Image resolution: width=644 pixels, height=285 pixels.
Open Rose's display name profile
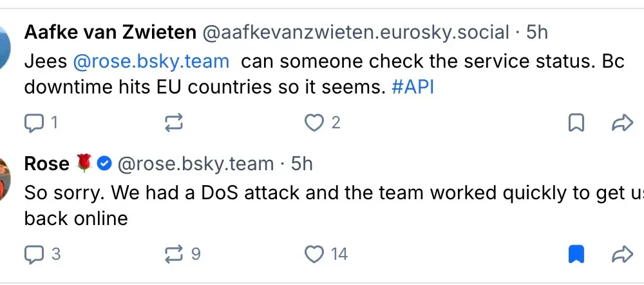coord(46,164)
